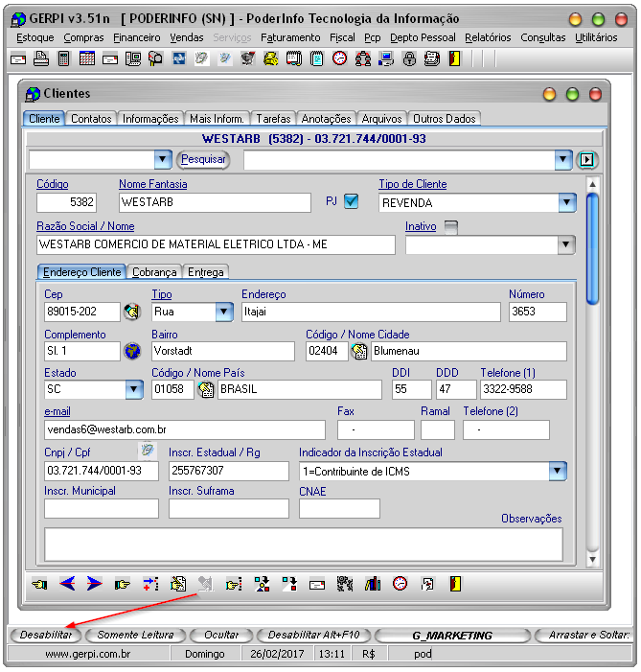Click the Desabilitar button in bottom bar
Image resolution: width=641 pixels, height=672 pixels.
(x=46, y=635)
